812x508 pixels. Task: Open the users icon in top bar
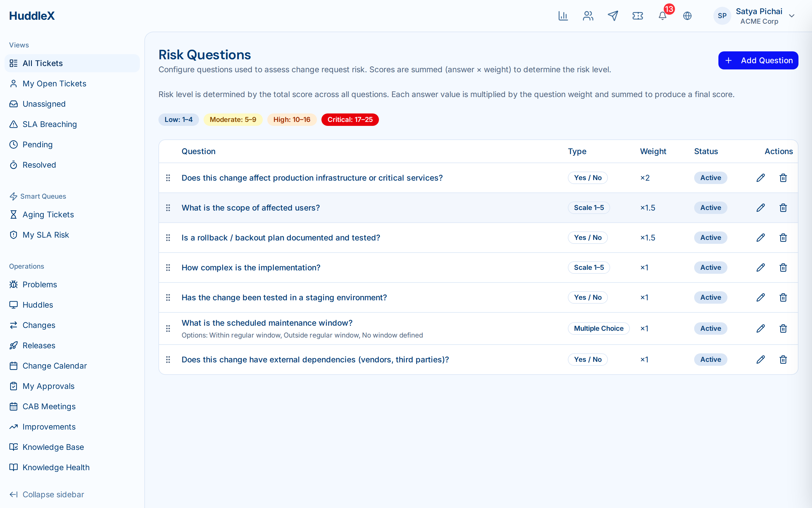(588, 16)
